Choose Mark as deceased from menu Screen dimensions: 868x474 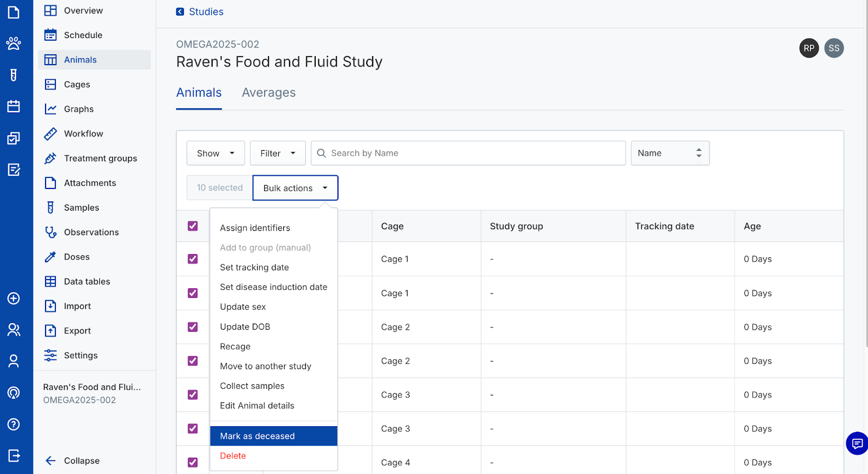coord(257,436)
